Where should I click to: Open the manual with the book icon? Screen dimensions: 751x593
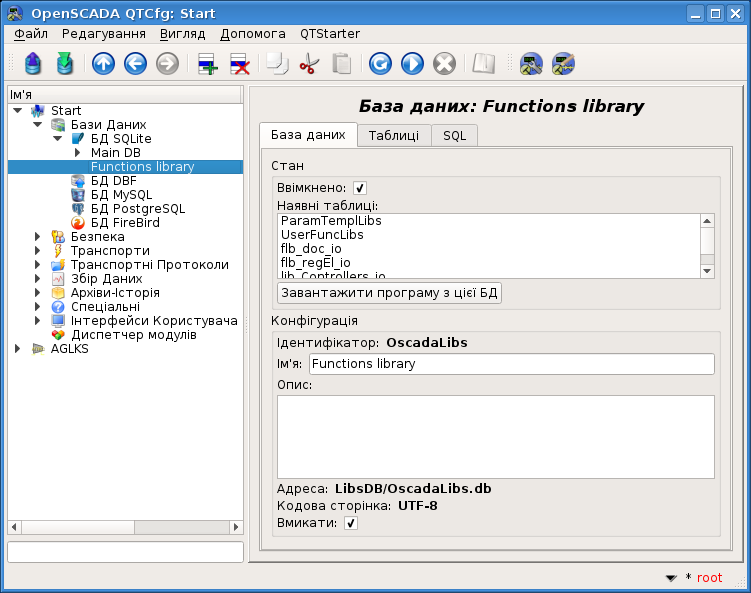pos(483,64)
